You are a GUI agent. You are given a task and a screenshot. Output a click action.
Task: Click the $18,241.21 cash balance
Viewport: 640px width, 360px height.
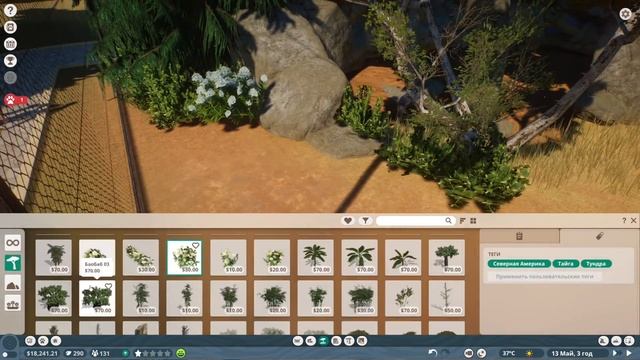[42, 353]
